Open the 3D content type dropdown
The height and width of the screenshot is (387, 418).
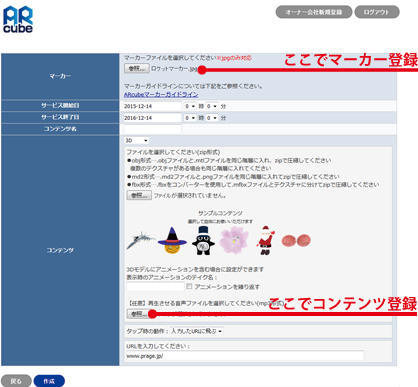tap(136, 141)
